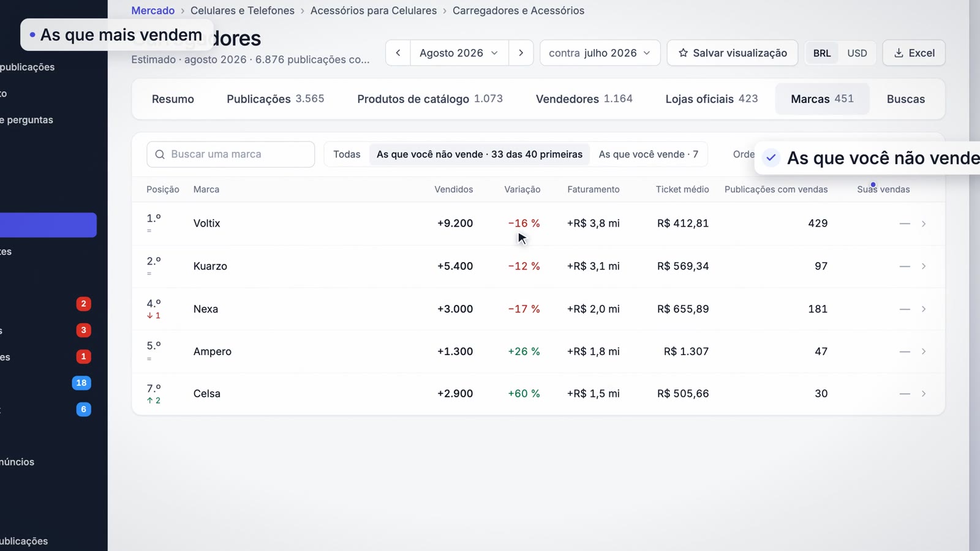The height and width of the screenshot is (551, 980).
Task: Expand the Kuarzo row chevron
Action: pos(924,266)
